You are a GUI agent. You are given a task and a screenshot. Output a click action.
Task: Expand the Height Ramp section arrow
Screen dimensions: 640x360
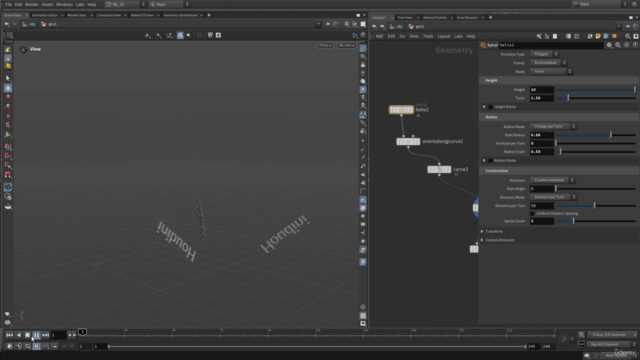tap(484, 107)
